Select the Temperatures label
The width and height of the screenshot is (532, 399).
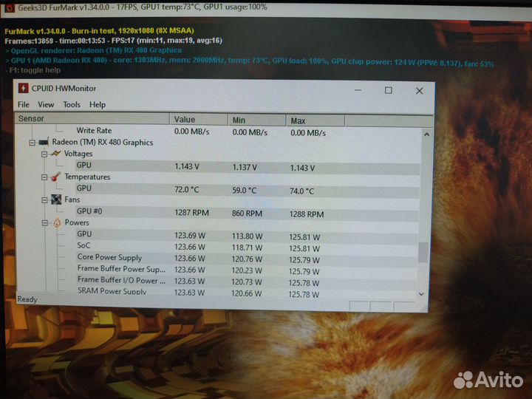coord(87,177)
